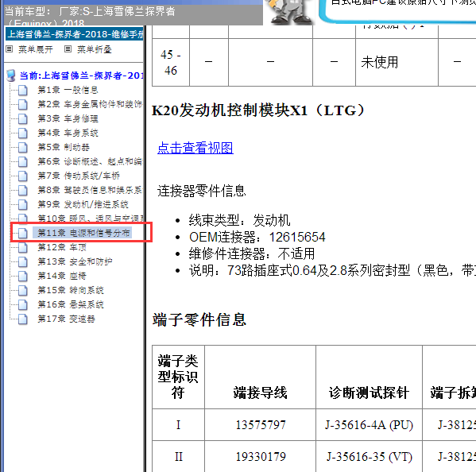Click the 线束类型：发动机 bullet
The width and height of the screenshot is (476, 472).
(239, 220)
